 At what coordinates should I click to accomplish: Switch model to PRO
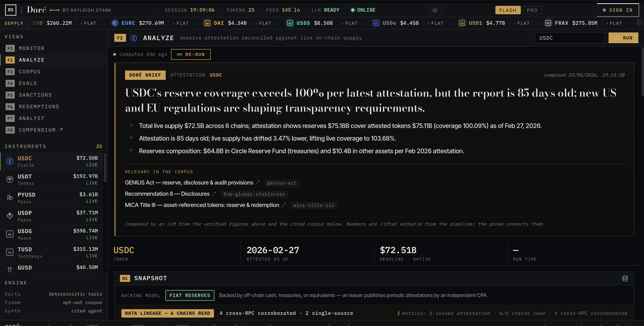coord(532,10)
